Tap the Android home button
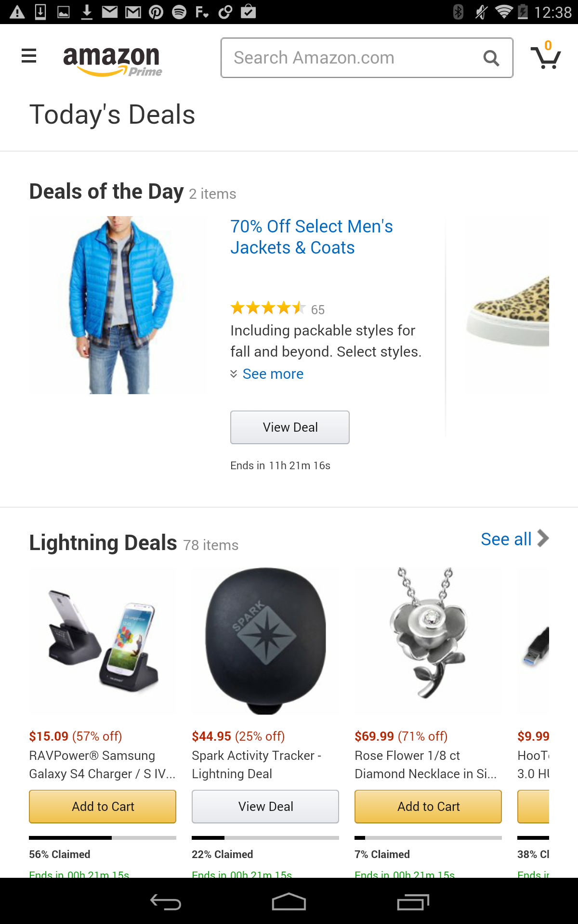578x924 pixels. coord(289,902)
